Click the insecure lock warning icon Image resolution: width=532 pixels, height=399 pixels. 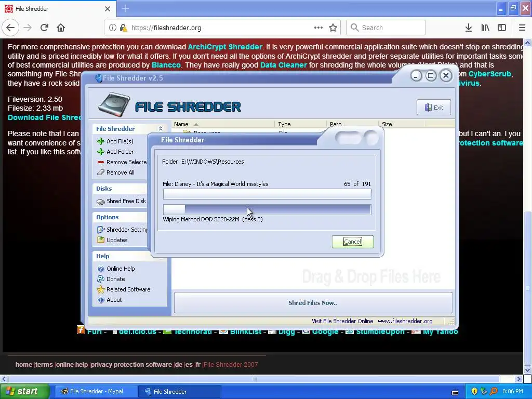[x=124, y=28]
